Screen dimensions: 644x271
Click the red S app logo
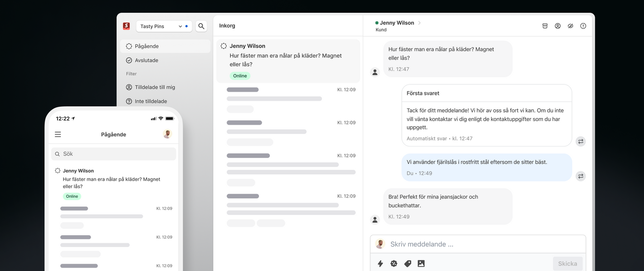[127, 26]
